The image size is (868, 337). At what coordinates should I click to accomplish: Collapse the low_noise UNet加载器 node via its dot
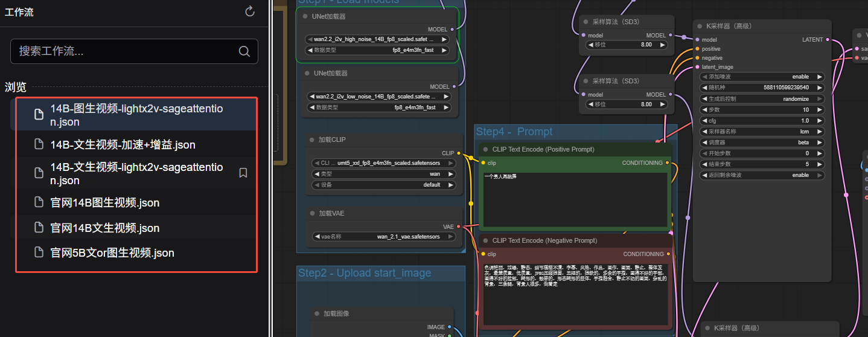coord(307,73)
